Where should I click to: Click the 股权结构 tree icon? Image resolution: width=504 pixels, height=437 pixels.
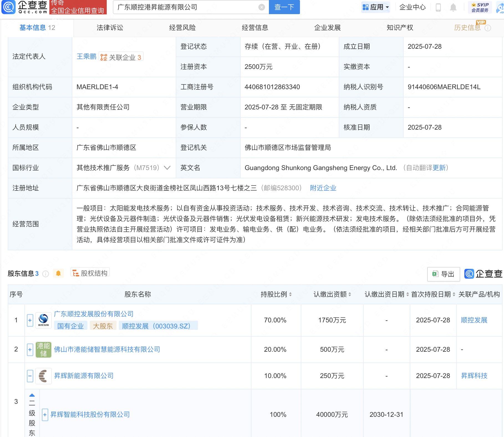[x=76, y=273]
